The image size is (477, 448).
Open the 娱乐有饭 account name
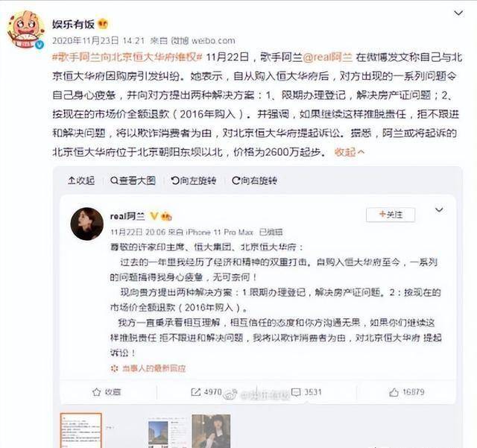[x=73, y=24]
